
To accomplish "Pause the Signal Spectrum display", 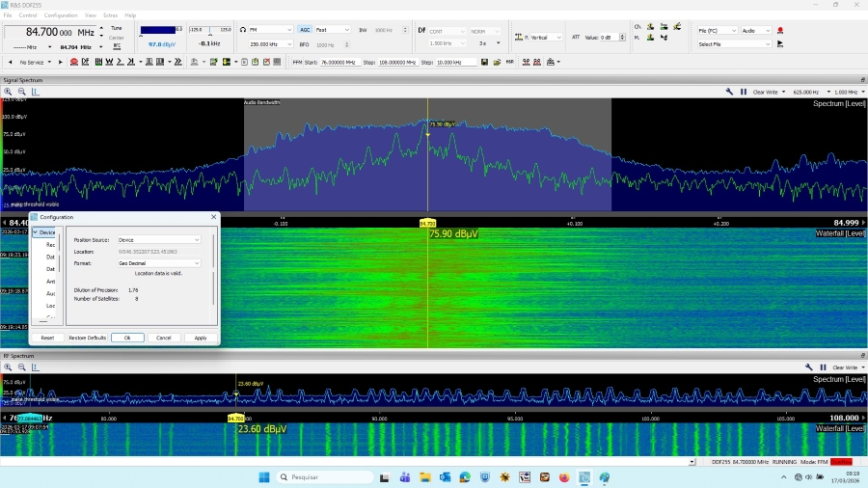I will coord(744,92).
